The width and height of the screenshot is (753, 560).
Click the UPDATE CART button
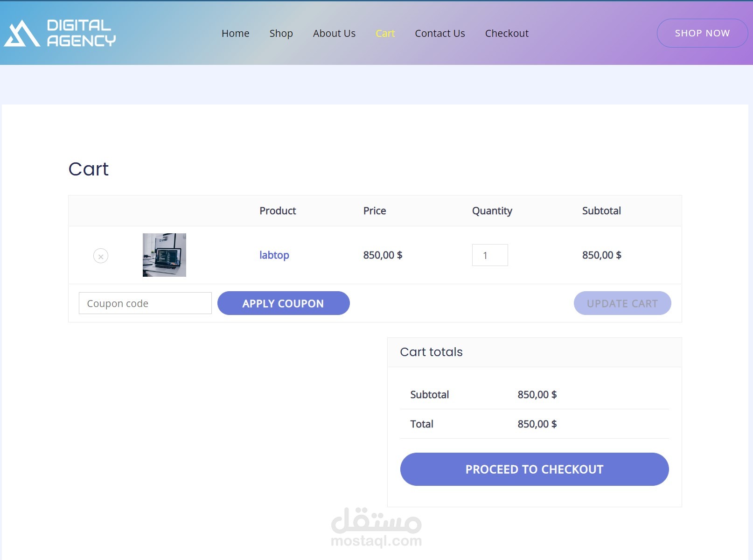tap(622, 303)
